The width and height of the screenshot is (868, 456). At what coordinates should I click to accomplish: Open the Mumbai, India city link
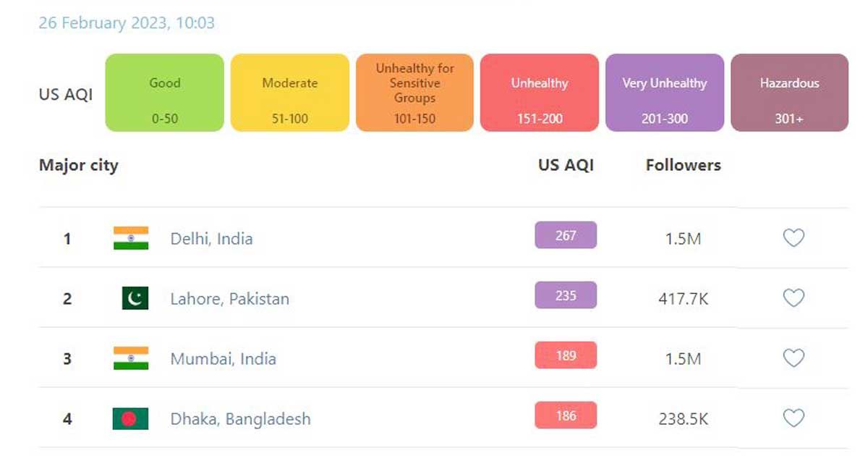click(223, 358)
